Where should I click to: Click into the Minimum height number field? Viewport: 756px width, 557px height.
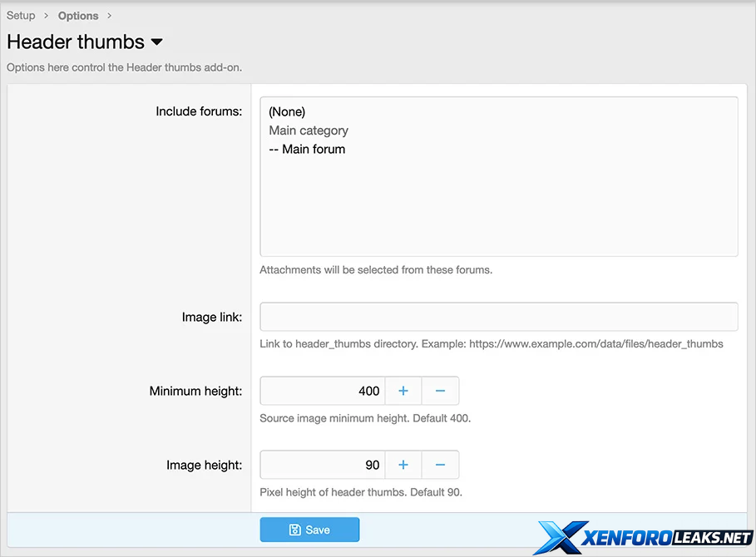[323, 391]
